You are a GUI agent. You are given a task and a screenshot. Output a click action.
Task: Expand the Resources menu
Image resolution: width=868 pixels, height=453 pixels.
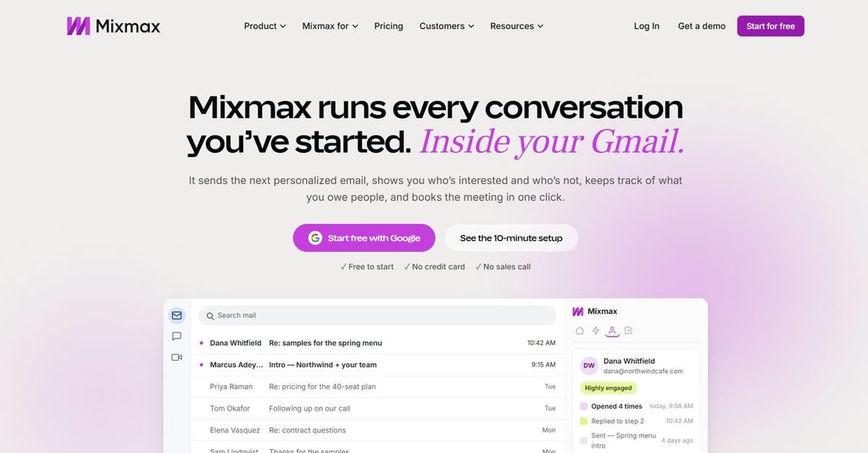[x=516, y=26]
